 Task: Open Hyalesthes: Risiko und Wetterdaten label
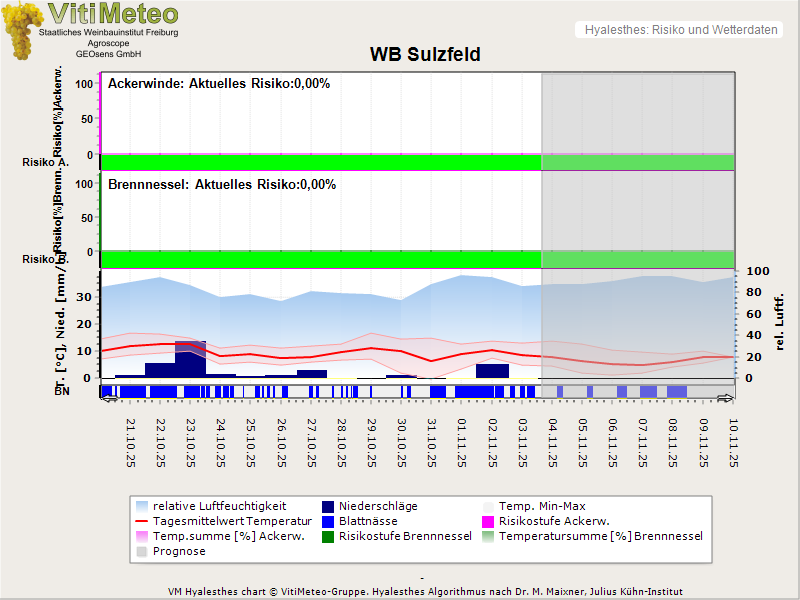tap(680, 30)
